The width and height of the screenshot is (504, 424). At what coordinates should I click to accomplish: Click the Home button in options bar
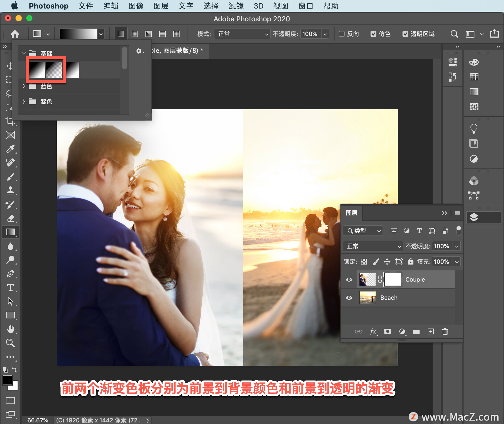coord(15,34)
